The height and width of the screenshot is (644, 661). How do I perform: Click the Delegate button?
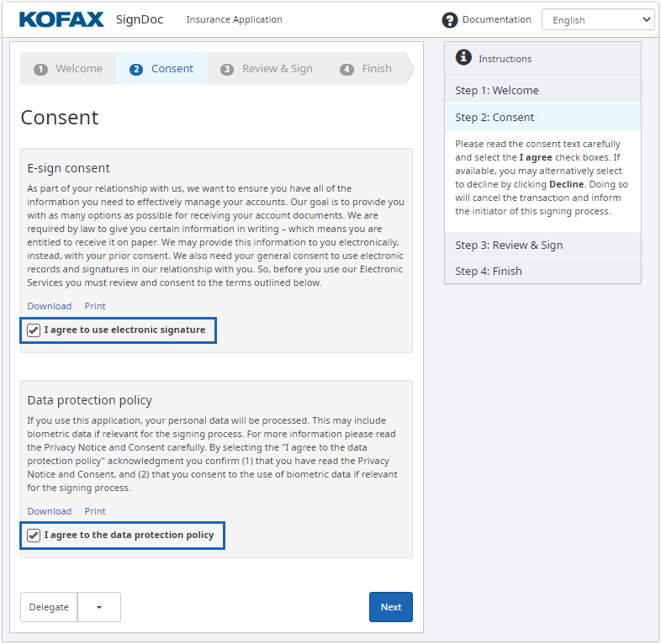49,607
